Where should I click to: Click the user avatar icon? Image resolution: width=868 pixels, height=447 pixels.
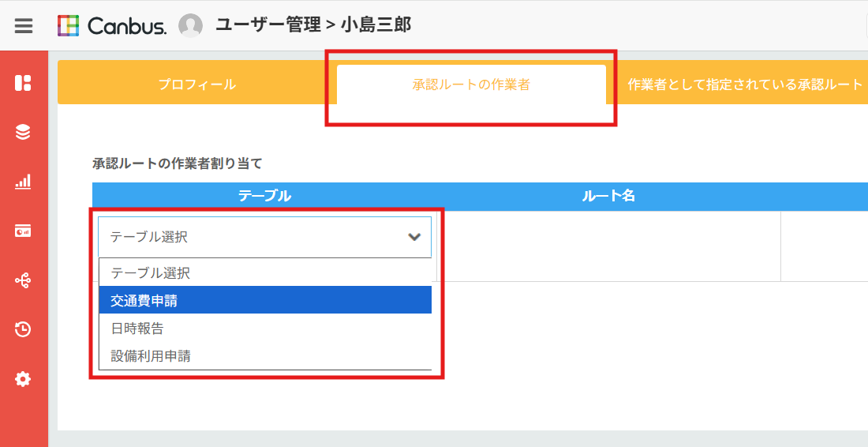pyautogui.click(x=190, y=26)
